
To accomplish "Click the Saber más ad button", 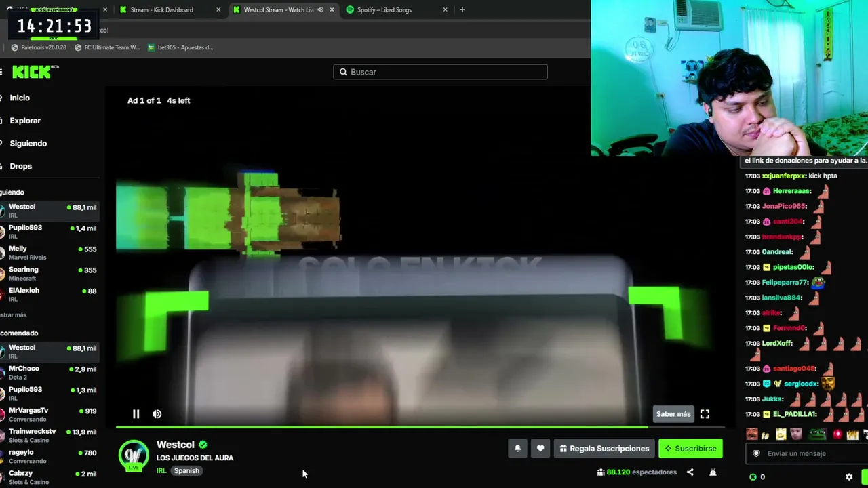I will point(673,414).
